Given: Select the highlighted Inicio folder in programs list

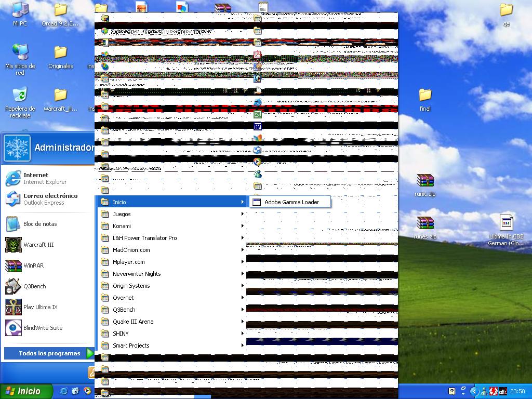Looking at the screenshot, I should [172, 202].
